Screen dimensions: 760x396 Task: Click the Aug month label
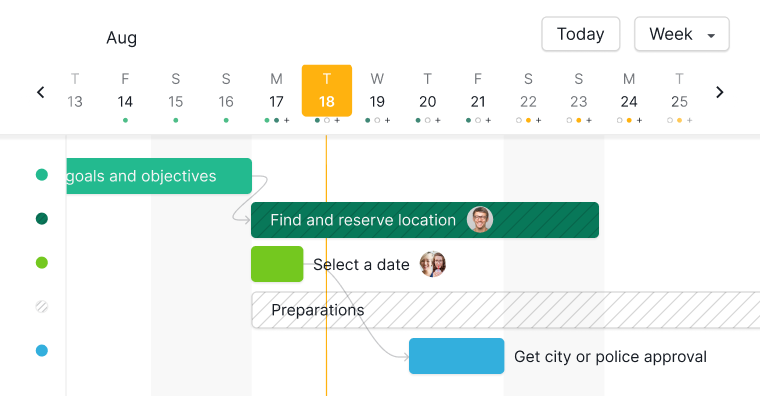[x=122, y=38]
